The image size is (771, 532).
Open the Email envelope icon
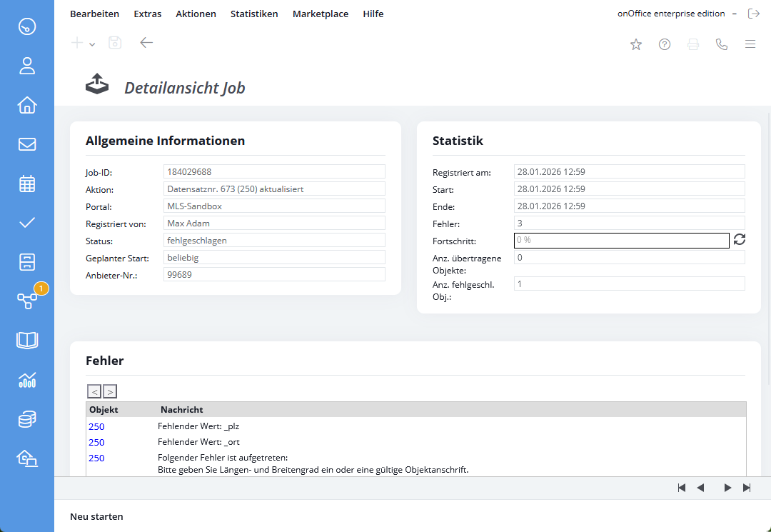(27, 145)
